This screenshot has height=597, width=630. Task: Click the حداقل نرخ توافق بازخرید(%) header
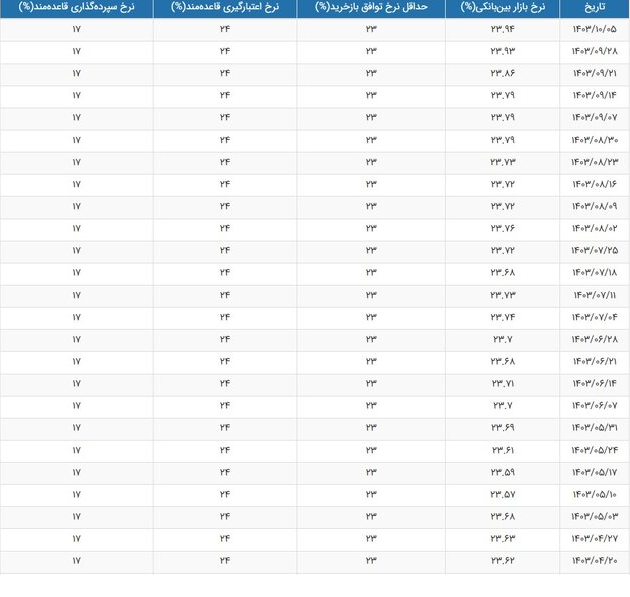371,7
